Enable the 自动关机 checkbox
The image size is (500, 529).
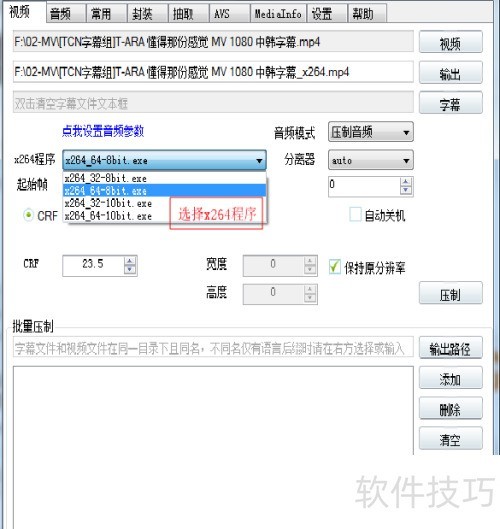[x=355, y=215]
